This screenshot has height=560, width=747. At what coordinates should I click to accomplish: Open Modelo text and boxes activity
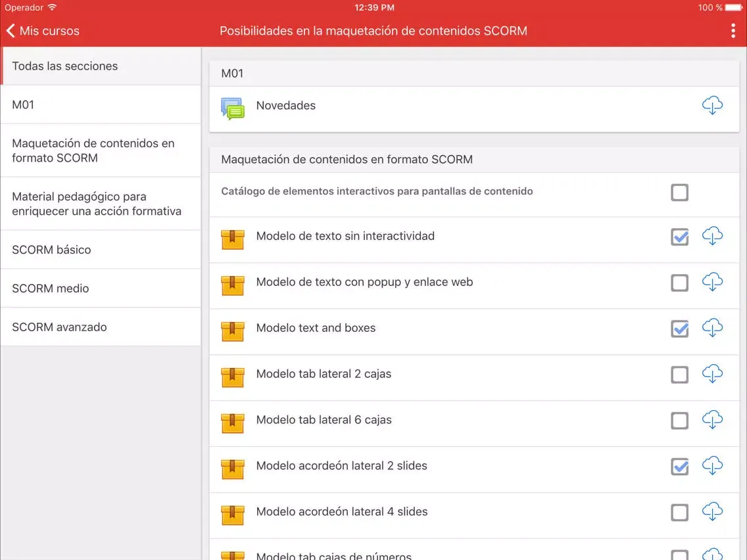(x=316, y=328)
